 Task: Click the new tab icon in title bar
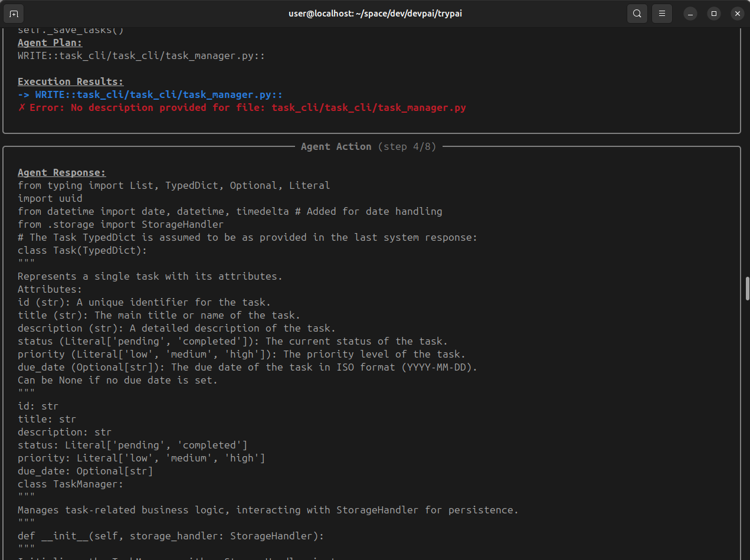(14, 14)
